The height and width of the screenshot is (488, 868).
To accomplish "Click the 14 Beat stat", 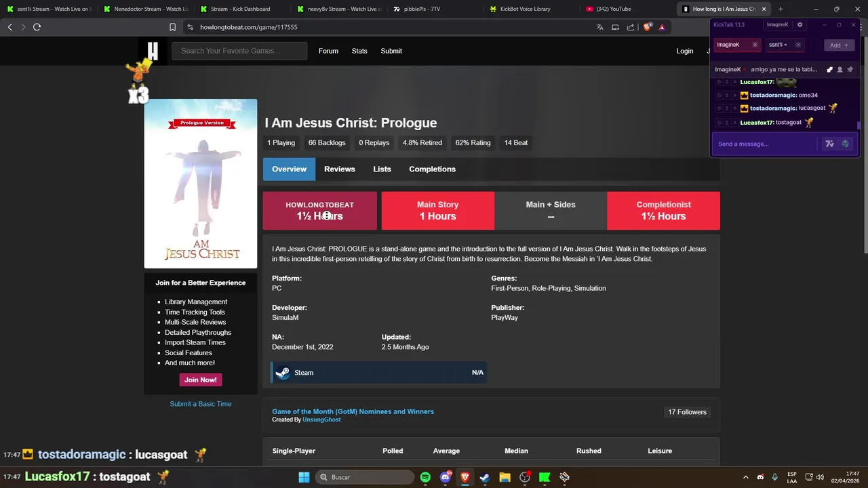I will point(516,143).
